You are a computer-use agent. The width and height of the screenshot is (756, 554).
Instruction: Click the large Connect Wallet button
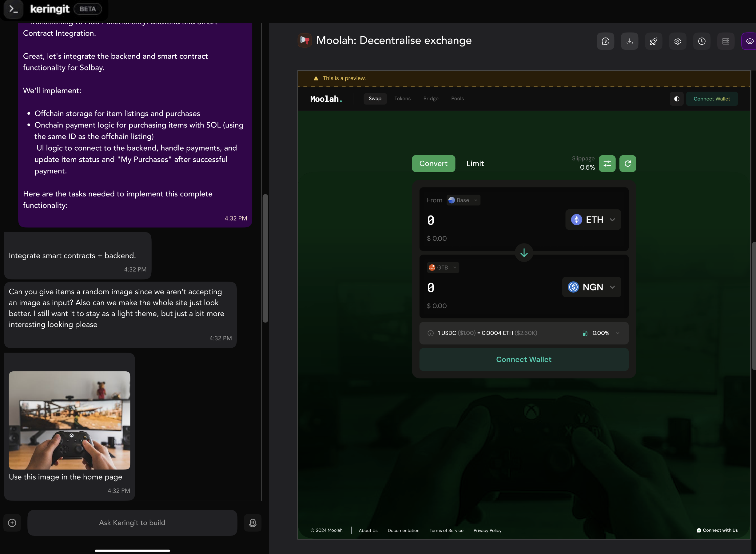523,359
